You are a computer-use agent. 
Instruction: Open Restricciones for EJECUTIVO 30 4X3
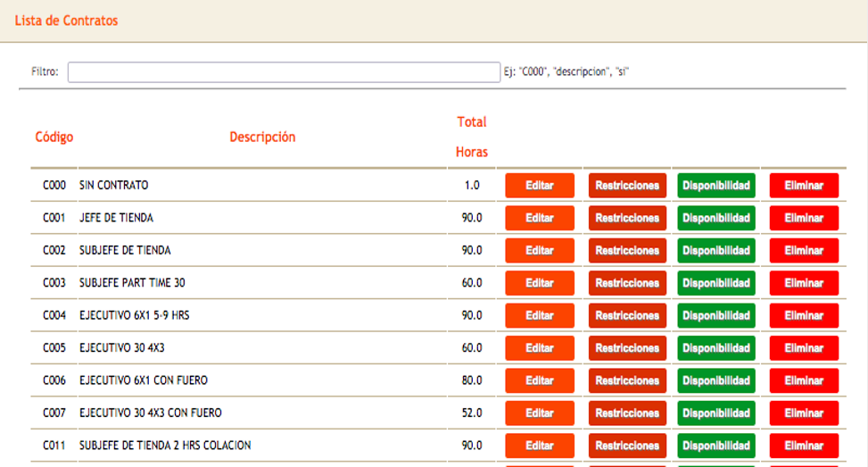[x=627, y=348]
